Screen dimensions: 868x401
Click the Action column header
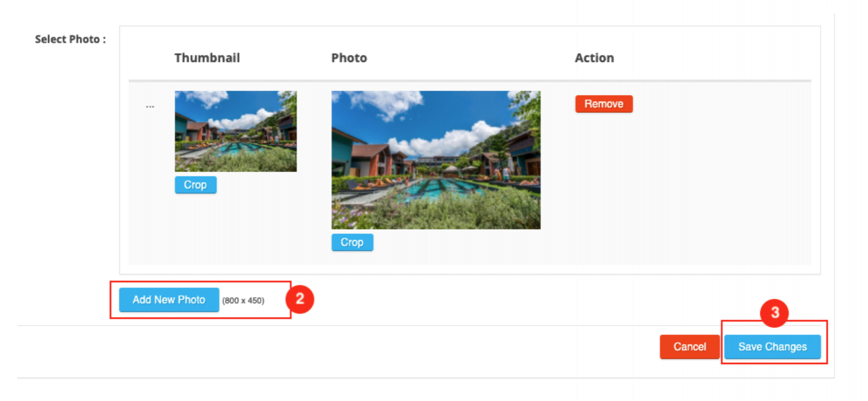pyautogui.click(x=594, y=58)
